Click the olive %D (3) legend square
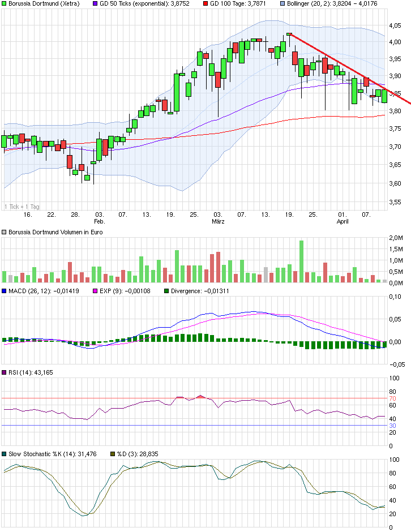This screenshot has width=411, height=532. 113,454
